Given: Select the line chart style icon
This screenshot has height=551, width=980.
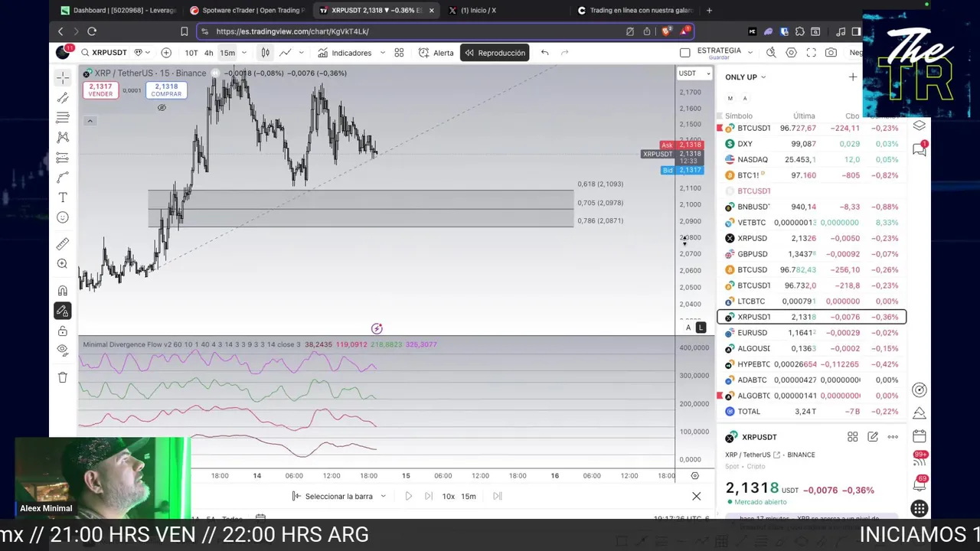Looking at the screenshot, I should point(285,53).
